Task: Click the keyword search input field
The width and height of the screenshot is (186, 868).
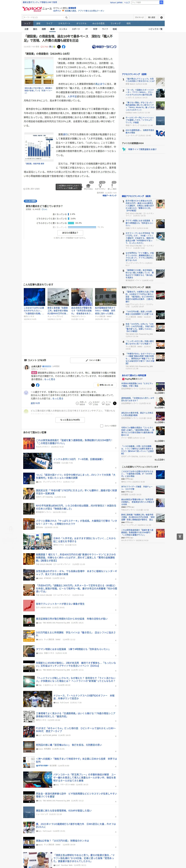Action: (x=44, y=18)
